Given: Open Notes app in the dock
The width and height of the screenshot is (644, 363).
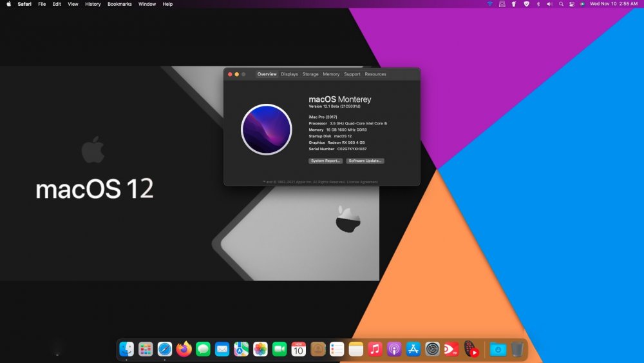Looking at the screenshot, I should (356, 349).
